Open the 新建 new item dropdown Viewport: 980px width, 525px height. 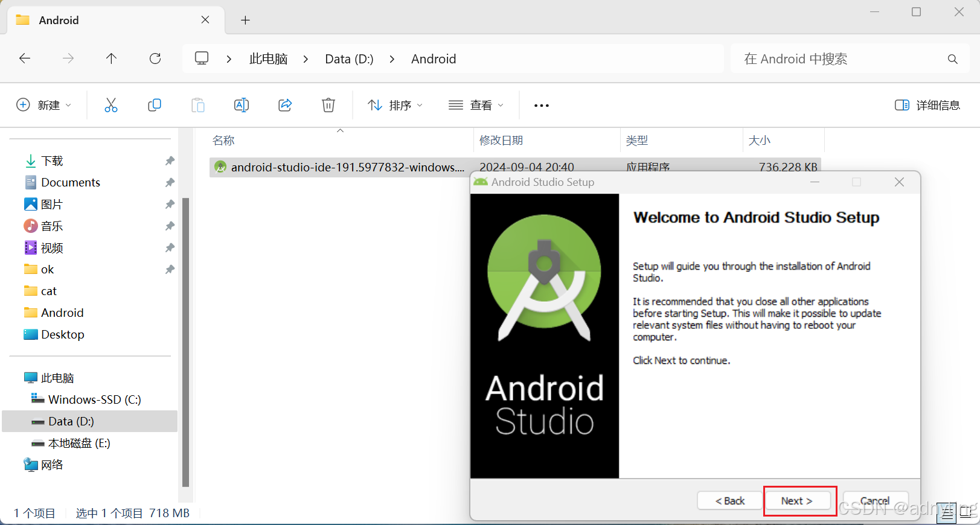[x=43, y=105]
